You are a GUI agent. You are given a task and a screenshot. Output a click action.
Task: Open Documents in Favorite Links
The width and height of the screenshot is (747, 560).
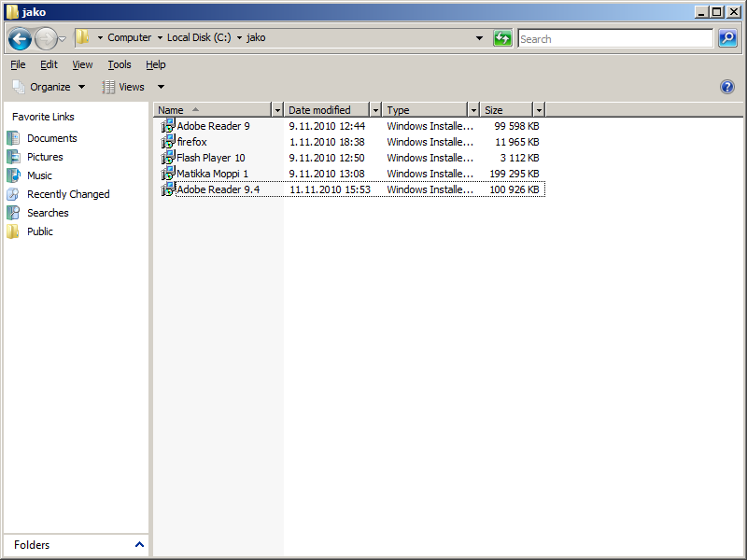[x=52, y=138]
